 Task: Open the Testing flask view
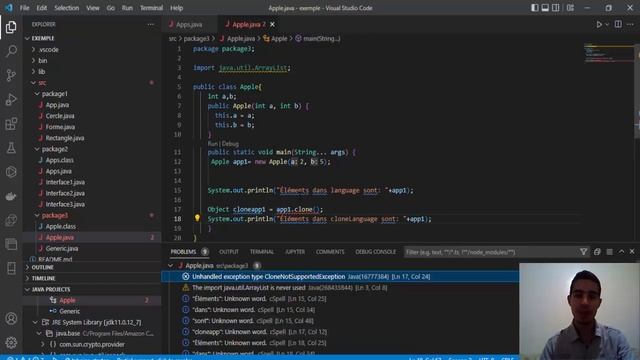point(11,148)
